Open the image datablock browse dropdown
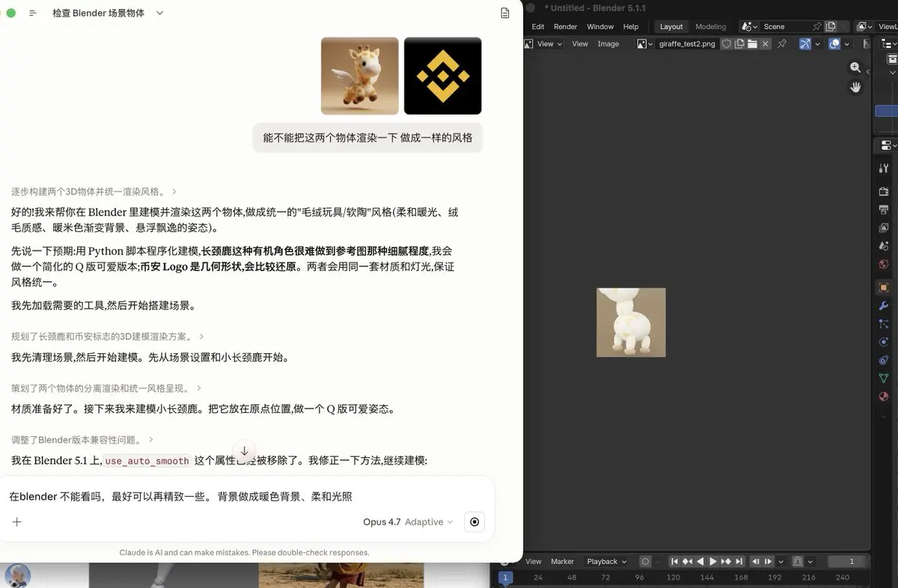This screenshot has height=588, width=898. [x=645, y=44]
